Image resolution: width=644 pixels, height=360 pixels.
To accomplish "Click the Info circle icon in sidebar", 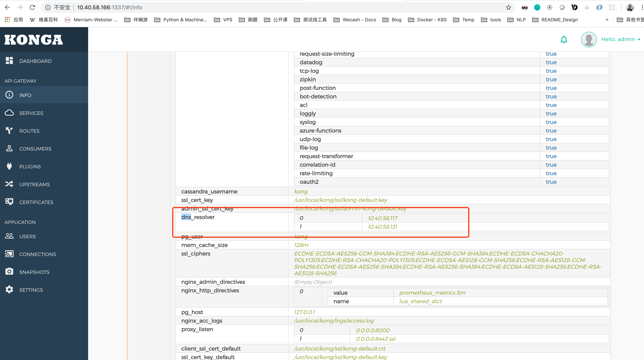I will click(9, 95).
